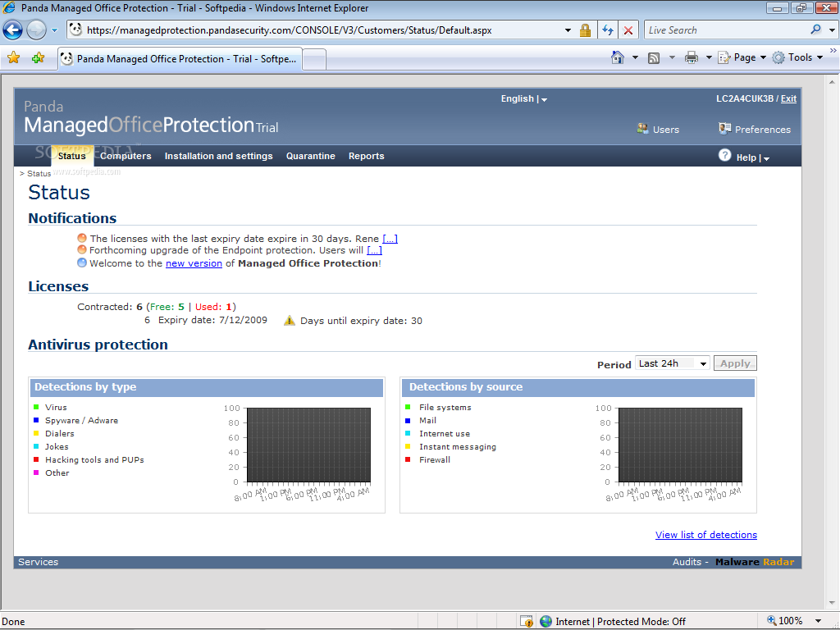Click the Internet Explorer title bar icon

click(x=9, y=7)
